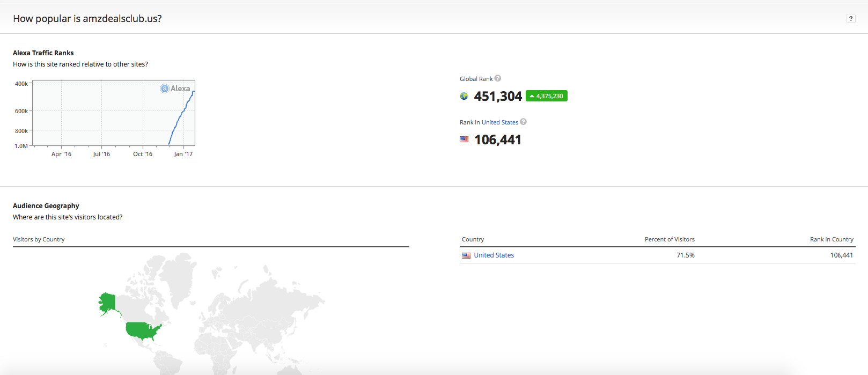Open the United States link in country table
This screenshot has height=375, width=868.
coord(494,255)
